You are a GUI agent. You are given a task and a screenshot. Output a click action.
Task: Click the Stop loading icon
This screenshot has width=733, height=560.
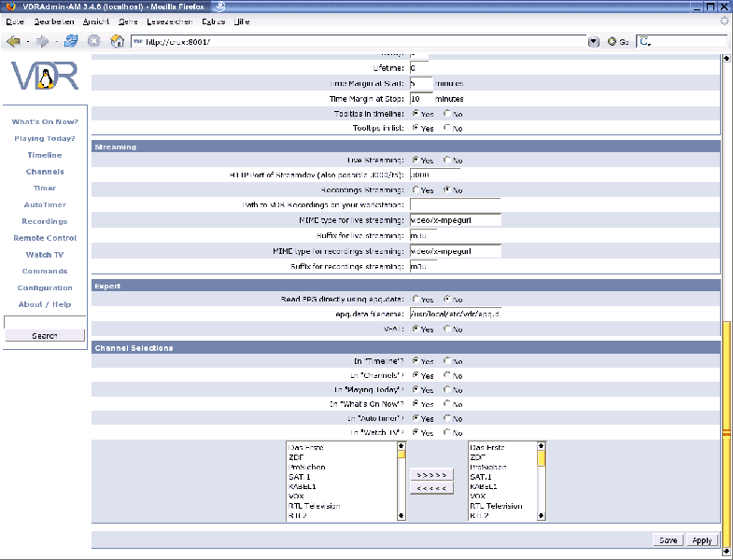[93, 41]
